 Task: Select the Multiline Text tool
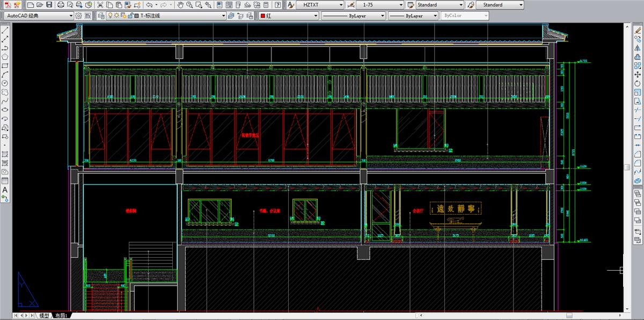5,190
